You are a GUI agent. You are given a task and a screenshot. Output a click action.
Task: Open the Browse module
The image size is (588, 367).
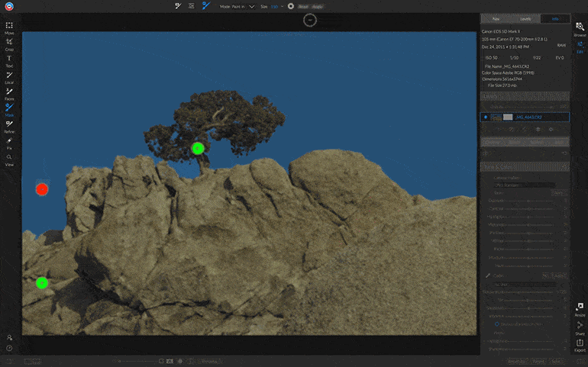pyautogui.click(x=580, y=29)
